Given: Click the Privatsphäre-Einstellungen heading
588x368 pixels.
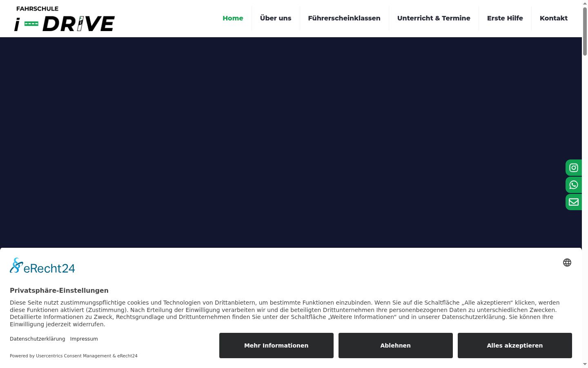Looking at the screenshot, I should [59, 291].
